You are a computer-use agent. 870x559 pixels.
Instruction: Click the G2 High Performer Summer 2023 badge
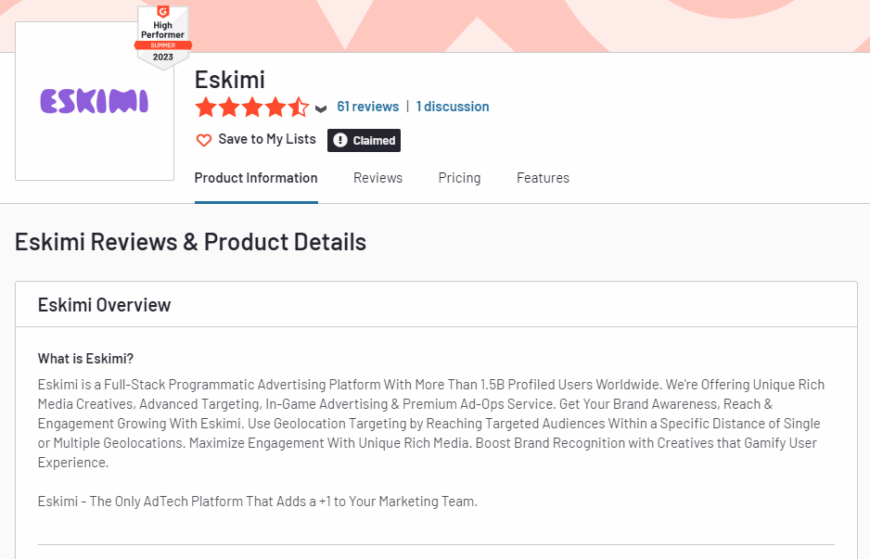pyautogui.click(x=162, y=36)
